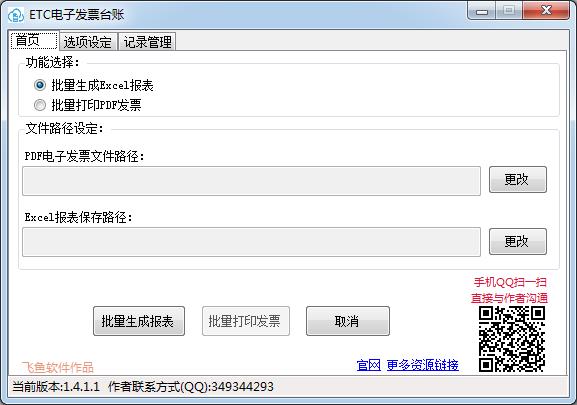Open the 官网 link
This screenshot has width=577, height=405.
coord(368,365)
